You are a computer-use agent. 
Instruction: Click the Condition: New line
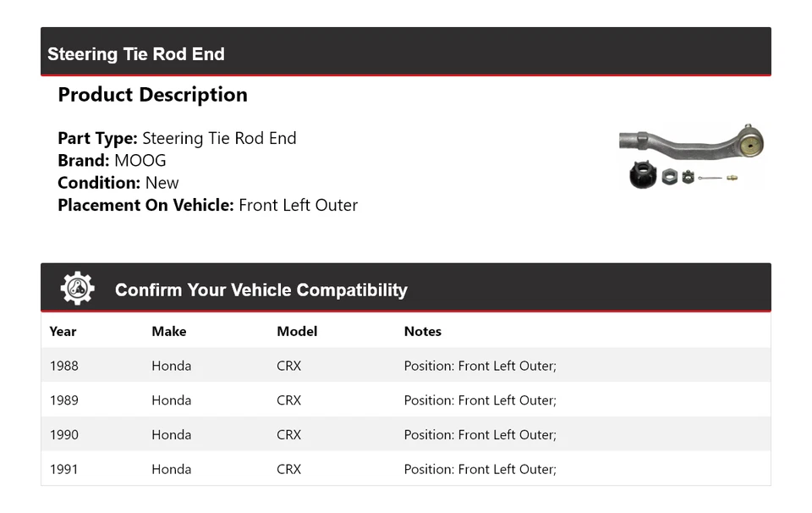118,183
